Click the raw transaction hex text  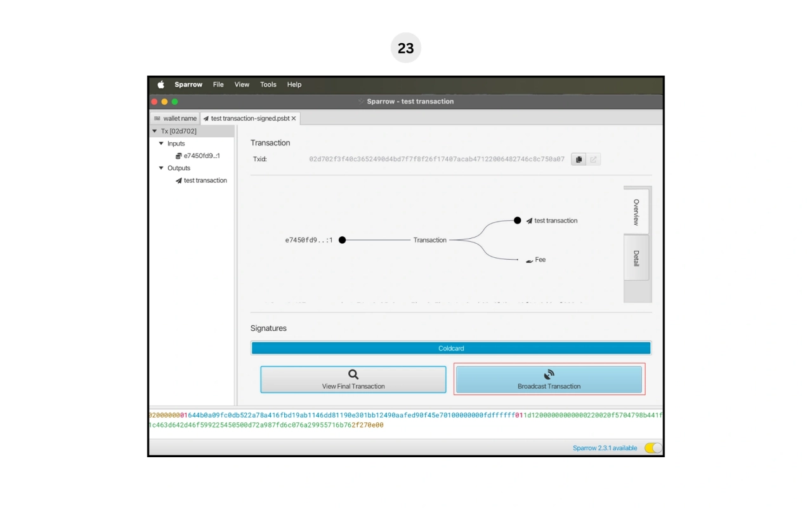pyautogui.click(x=406, y=420)
